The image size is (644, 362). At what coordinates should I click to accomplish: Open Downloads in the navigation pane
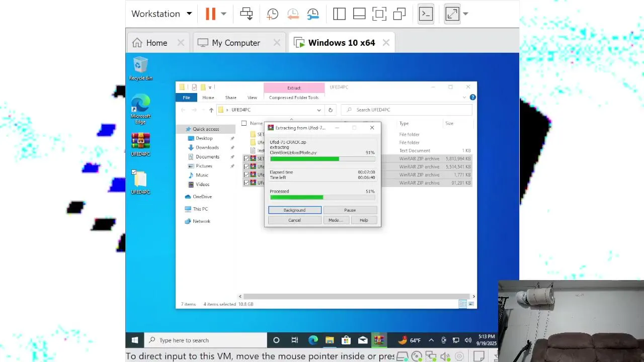pyautogui.click(x=207, y=147)
